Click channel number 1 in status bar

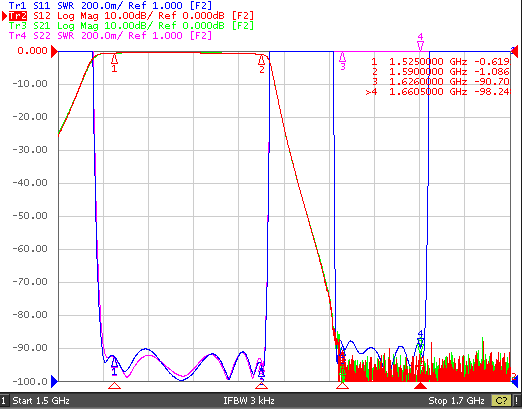click(x=3, y=400)
